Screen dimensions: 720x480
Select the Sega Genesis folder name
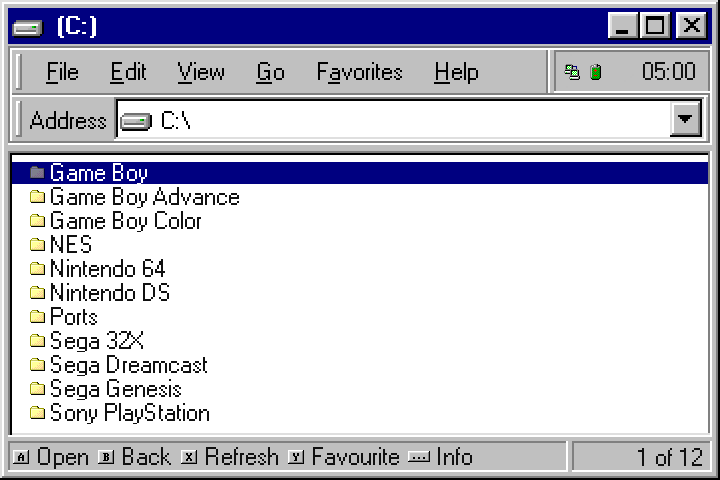[116, 389]
